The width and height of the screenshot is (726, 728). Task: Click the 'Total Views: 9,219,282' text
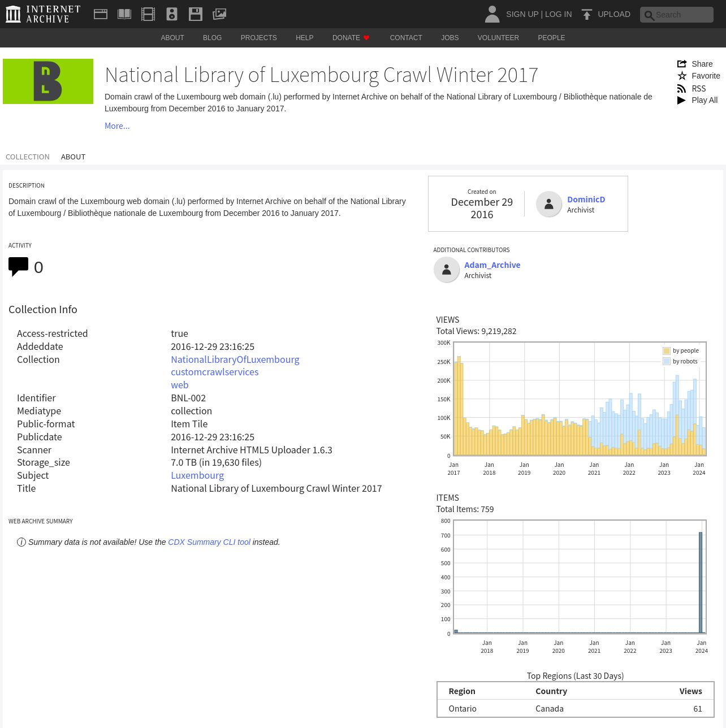click(476, 331)
